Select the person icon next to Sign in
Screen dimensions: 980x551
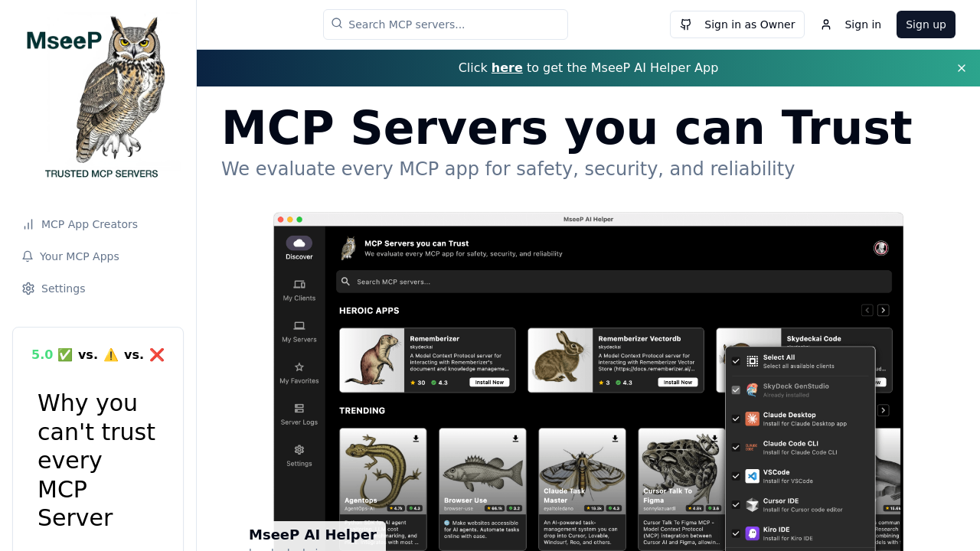pos(825,24)
